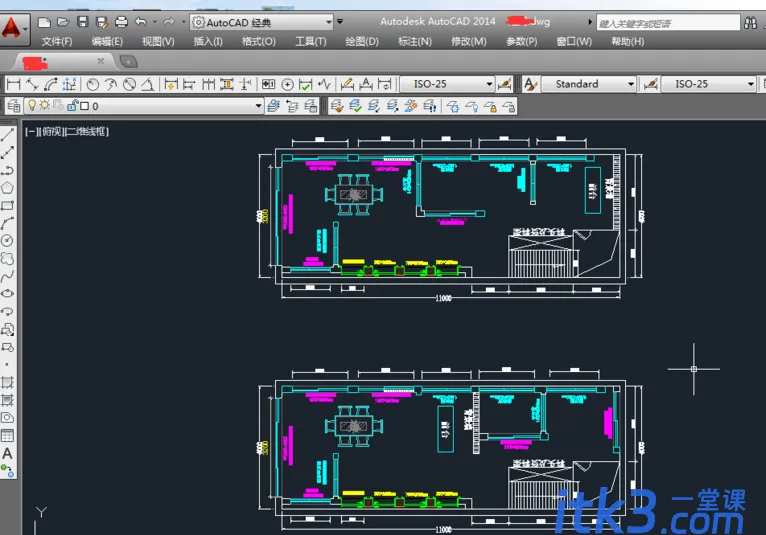Select the Hatch tool
The height and width of the screenshot is (535, 766).
7,382
